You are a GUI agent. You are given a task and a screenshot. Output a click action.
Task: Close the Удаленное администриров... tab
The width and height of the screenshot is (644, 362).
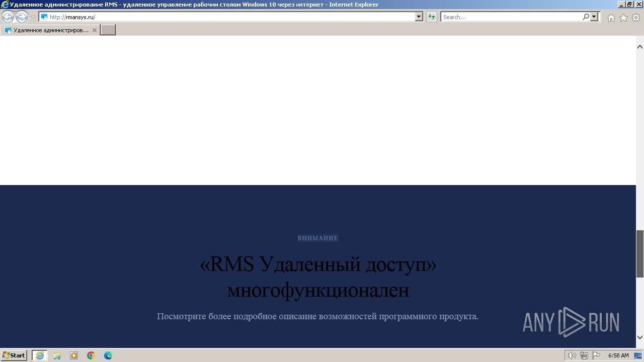click(x=94, y=30)
